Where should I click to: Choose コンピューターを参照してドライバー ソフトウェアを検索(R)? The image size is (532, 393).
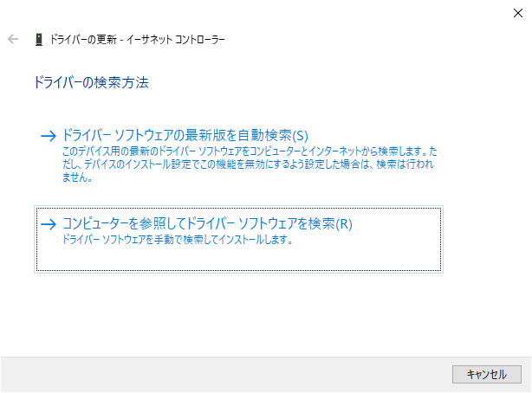pos(207,223)
